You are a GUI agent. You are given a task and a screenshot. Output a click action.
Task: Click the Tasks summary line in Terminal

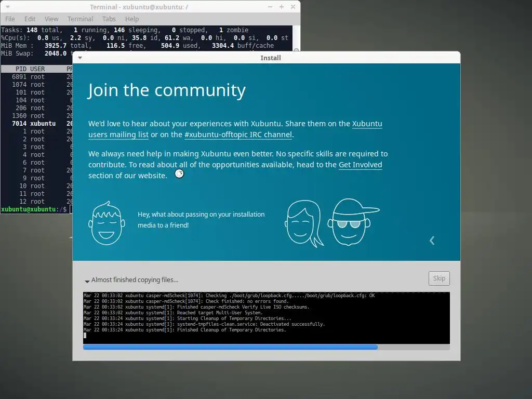coord(125,30)
